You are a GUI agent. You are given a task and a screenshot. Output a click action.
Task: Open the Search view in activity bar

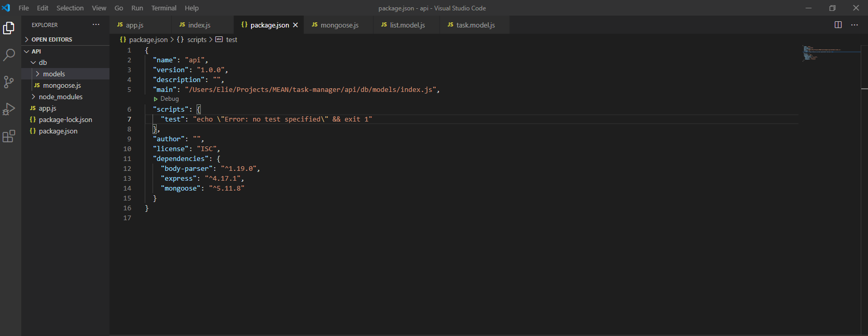pyautogui.click(x=9, y=55)
